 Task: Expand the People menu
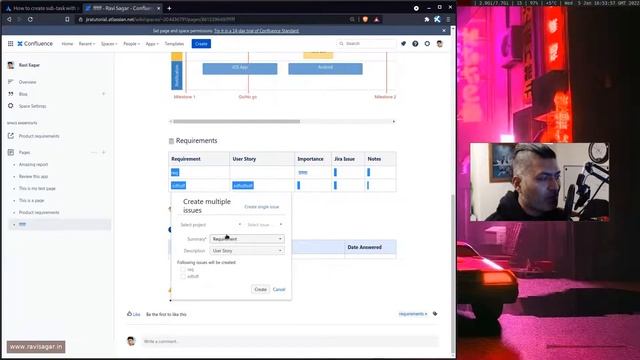[131, 44]
